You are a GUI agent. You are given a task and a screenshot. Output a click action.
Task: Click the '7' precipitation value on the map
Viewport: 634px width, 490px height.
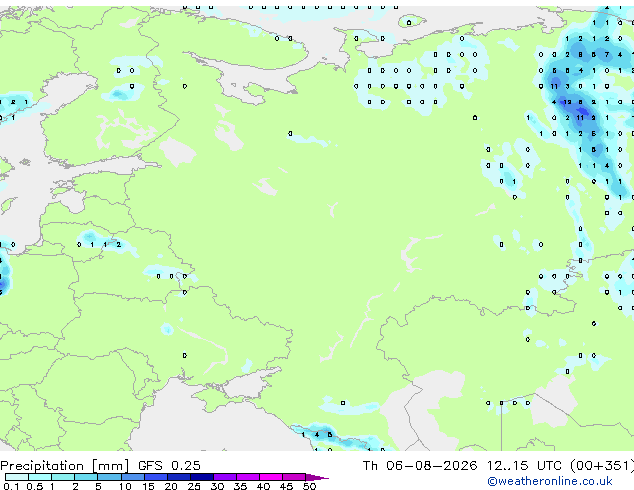click(607, 54)
